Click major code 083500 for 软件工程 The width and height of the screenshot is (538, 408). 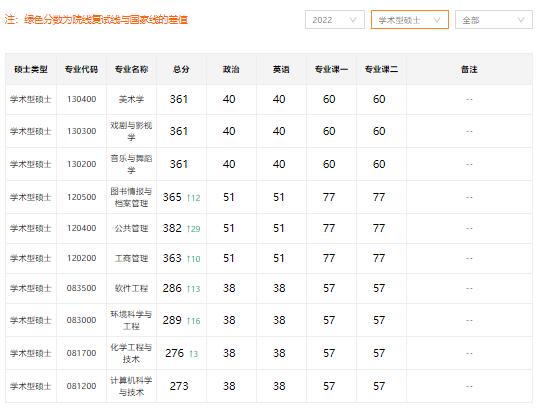click(81, 288)
